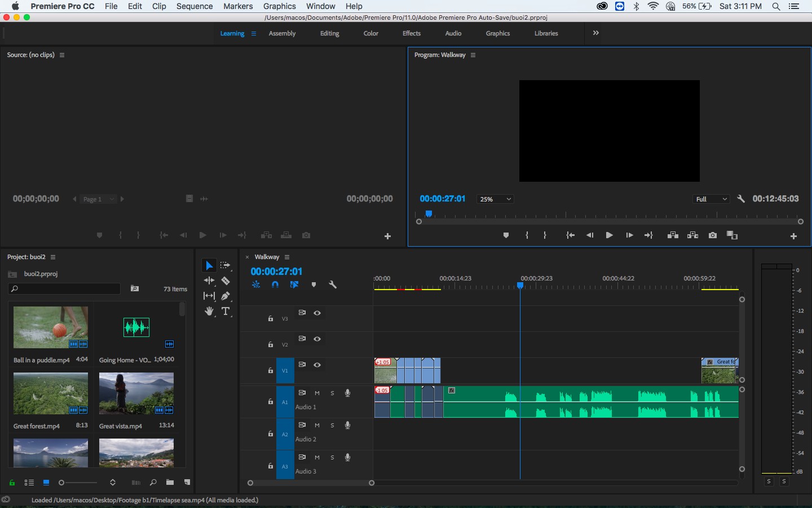812x508 pixels.
Task: Switch to the Editing workspace tab
Action: point(330,33)
